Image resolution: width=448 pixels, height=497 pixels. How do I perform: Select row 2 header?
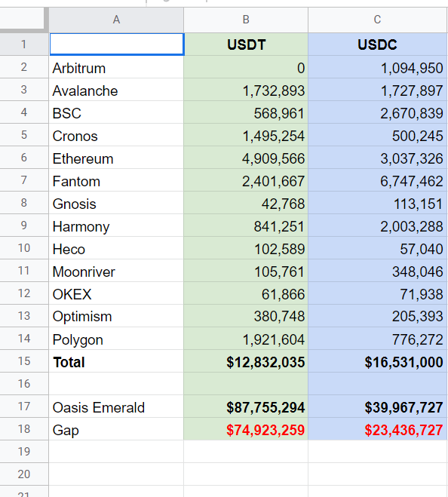[x=24, y=67]
